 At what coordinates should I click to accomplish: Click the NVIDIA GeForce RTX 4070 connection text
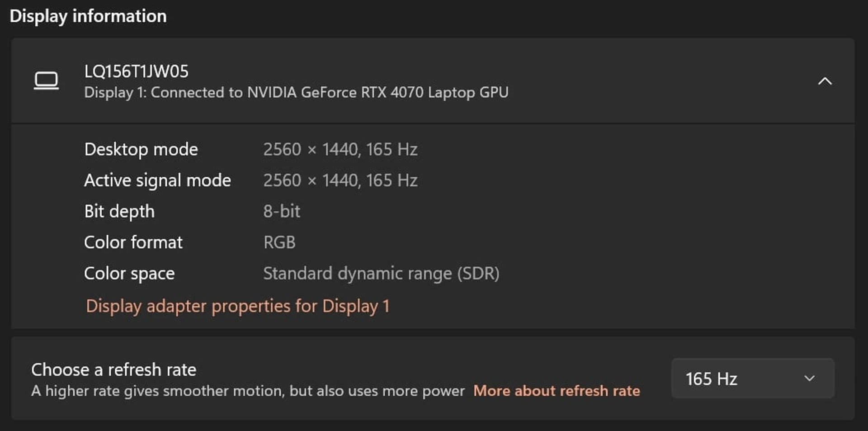(x=296, y=93)
